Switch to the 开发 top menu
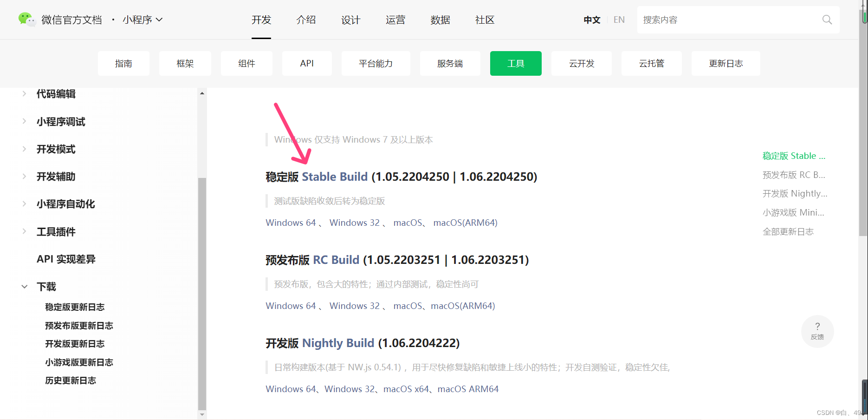Image resolution: width=868 pixels, height=420 pixels. [261, 20]
